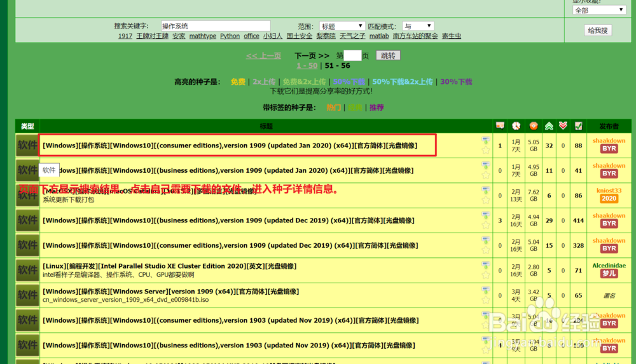This screenshot has width=636, height=364.
Task: Download icon for business 1903 Nov 2019
Action: coord(485,340)
